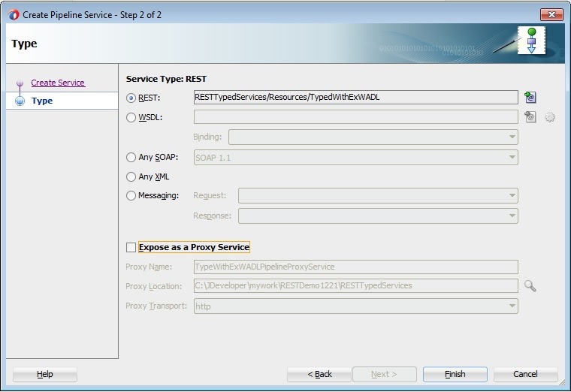This screenshot has width=571, height=392.
Task: Click the pipeline wizard icon in header
Action: [531, 41]
